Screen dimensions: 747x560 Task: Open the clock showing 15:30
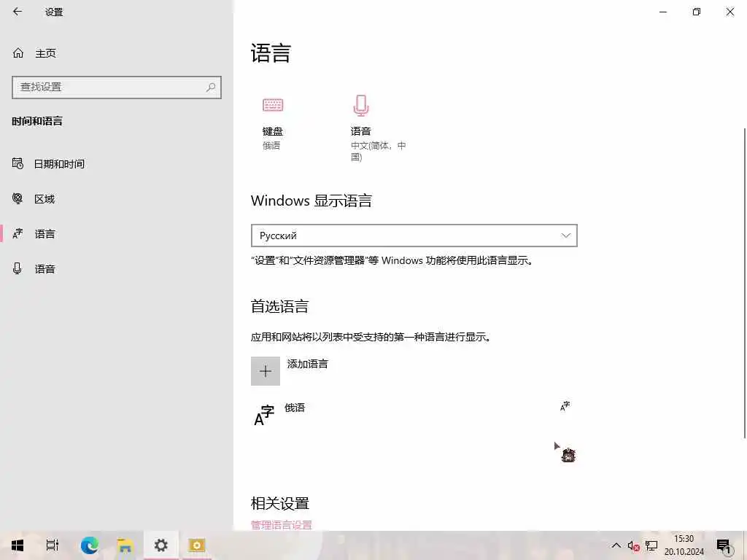pyautogui.click(x=684, y=545)
